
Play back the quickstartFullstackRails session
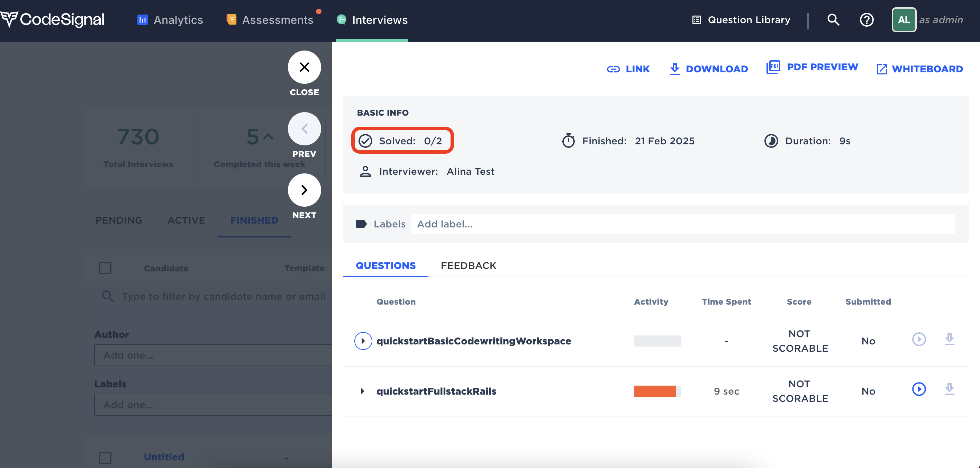click(919, 389)
